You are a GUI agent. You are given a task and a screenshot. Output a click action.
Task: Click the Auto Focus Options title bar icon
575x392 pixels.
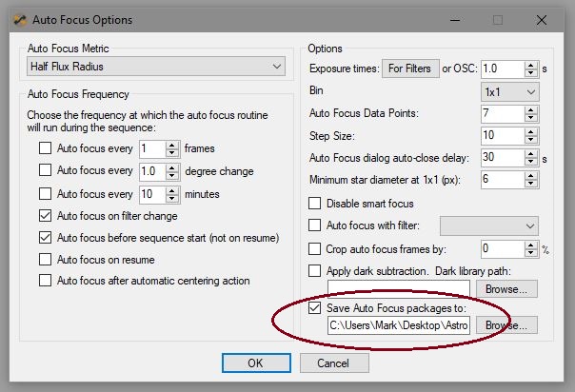tap(20, 20)
